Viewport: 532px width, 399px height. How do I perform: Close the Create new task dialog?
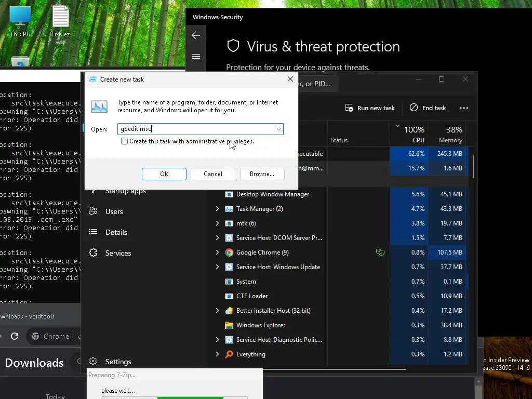(290, 79)
